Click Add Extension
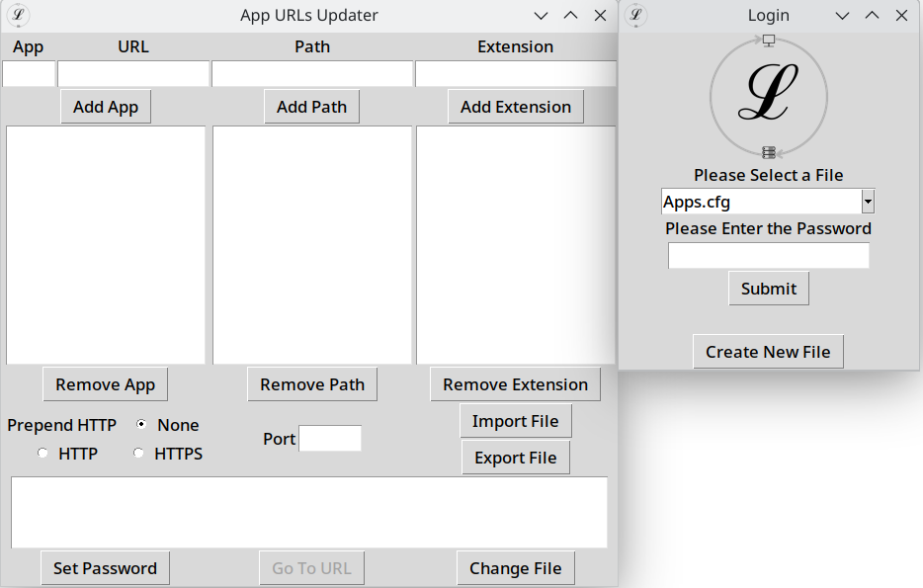The height and width of the screenshot is (588, 923). [515, 106]
